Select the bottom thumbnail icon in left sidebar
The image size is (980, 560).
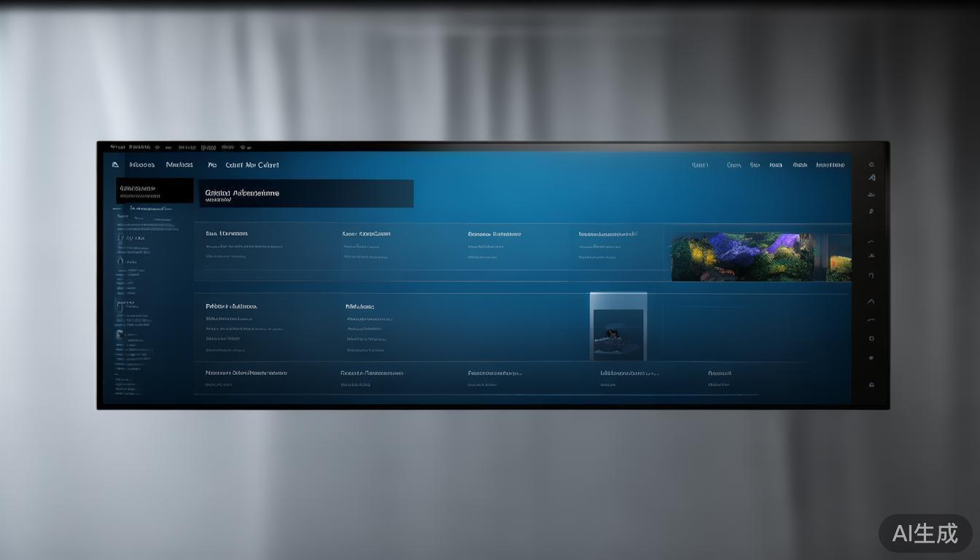(x=120, y=336)
